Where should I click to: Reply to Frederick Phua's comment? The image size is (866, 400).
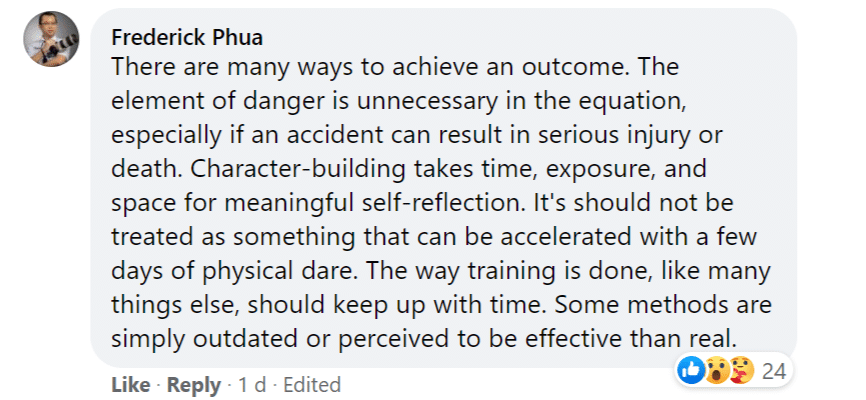point(194,385)
